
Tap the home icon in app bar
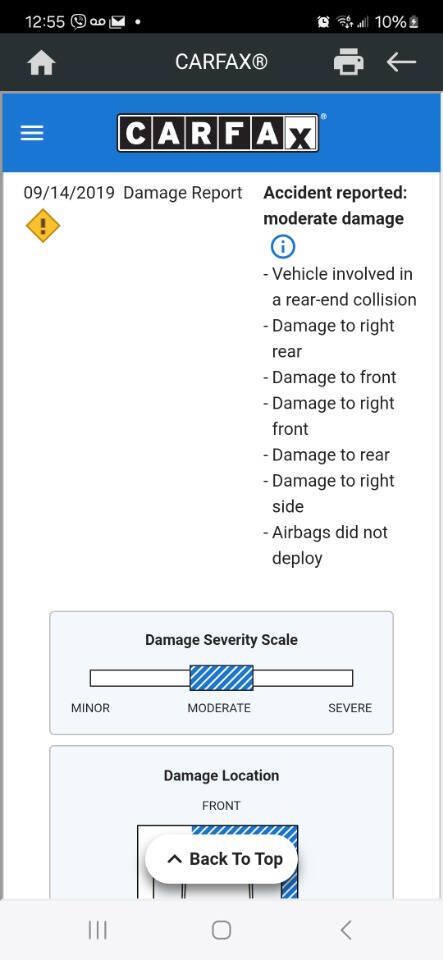tap(42, 62)
